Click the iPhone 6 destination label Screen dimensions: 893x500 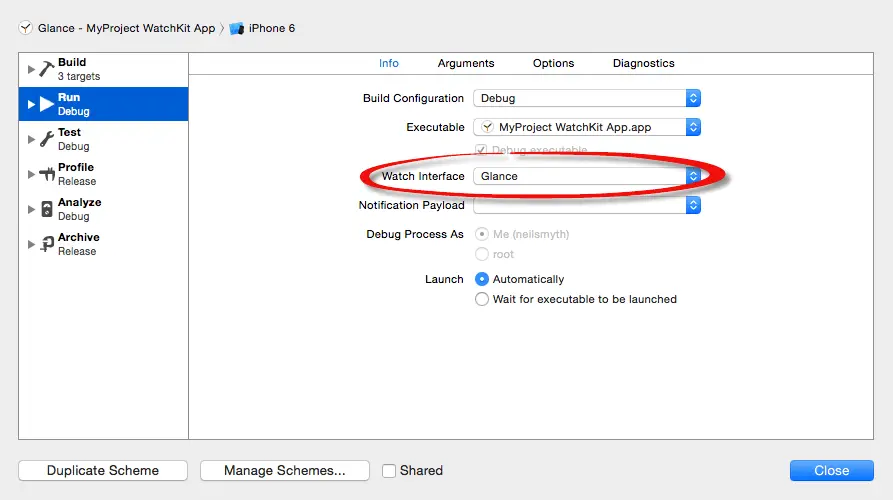pyautogui.click(x=272, y=28)
